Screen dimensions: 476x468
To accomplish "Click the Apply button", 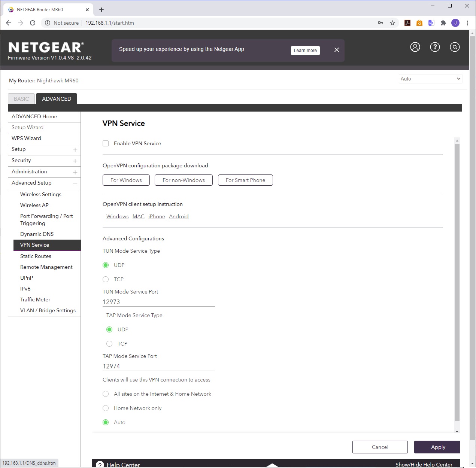I will 437,447.
